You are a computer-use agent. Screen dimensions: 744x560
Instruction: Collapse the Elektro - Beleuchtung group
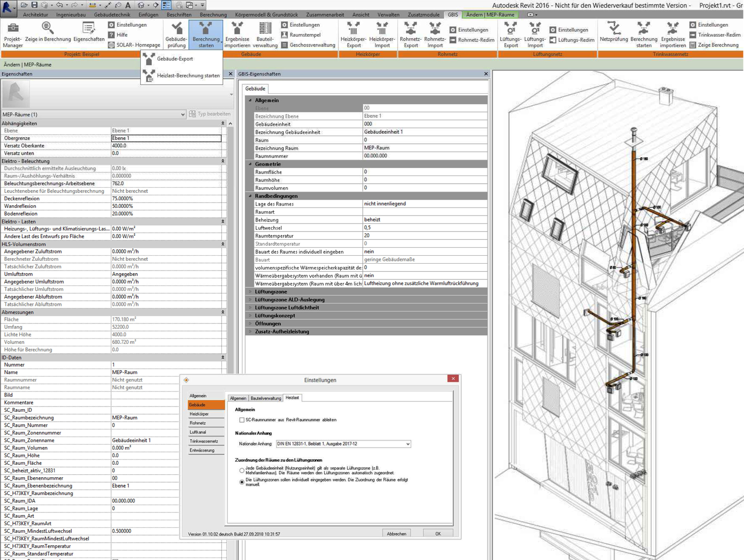(223, 161)
